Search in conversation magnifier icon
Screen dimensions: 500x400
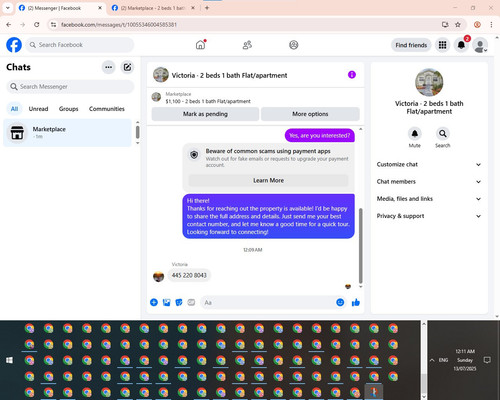[443, 134]
